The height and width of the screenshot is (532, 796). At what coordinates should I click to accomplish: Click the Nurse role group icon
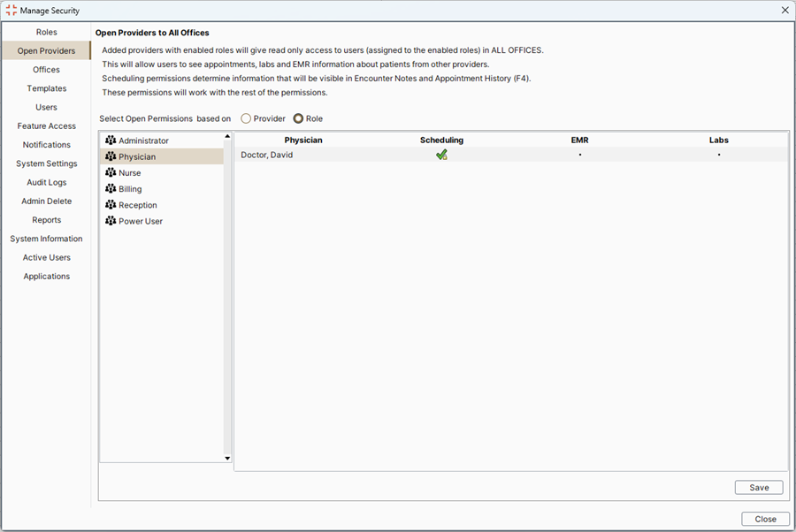click(x=111, y=173)
